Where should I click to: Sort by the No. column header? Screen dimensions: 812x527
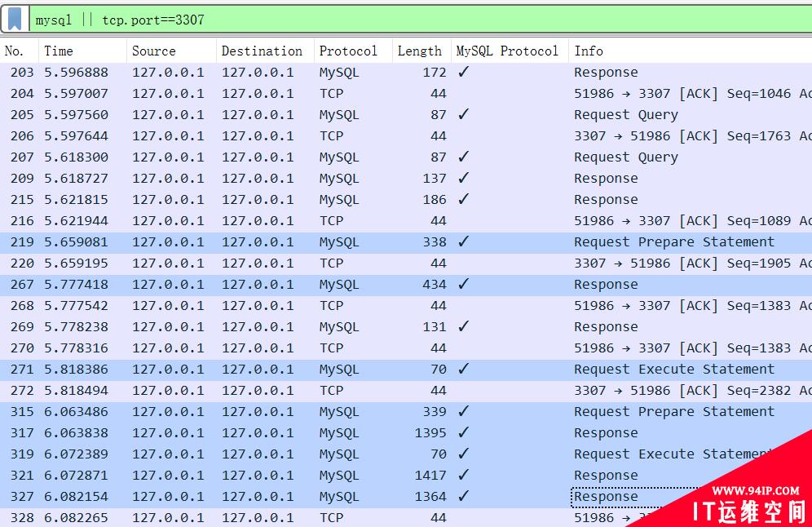pos(14,51)
